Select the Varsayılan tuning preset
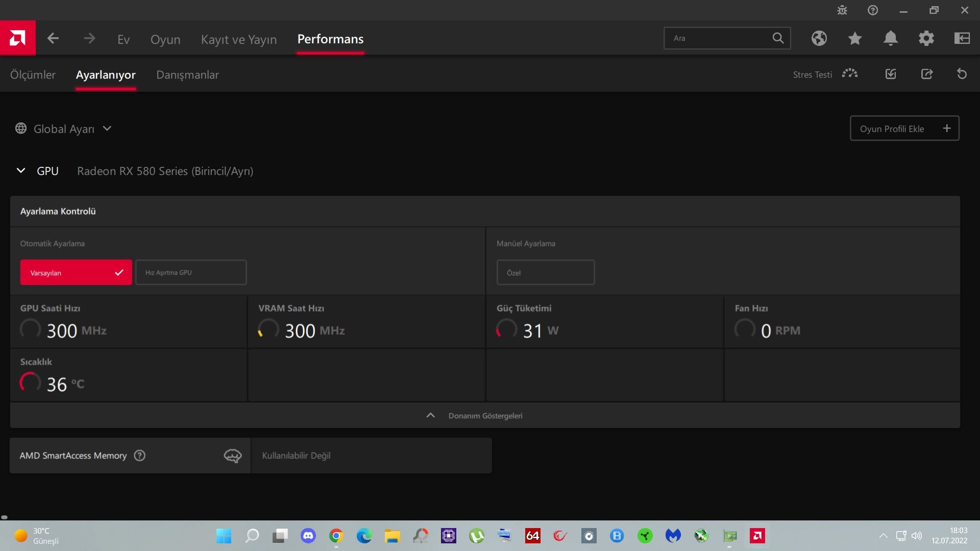 click(76, 272)
